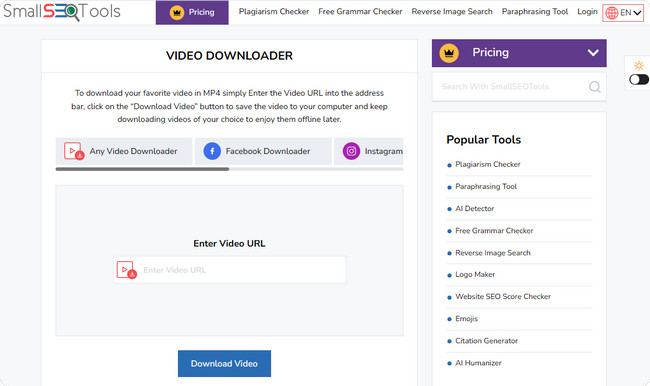
Task: Open Reverse Image Search in Popular Tools
Action: tap(493, 253)
